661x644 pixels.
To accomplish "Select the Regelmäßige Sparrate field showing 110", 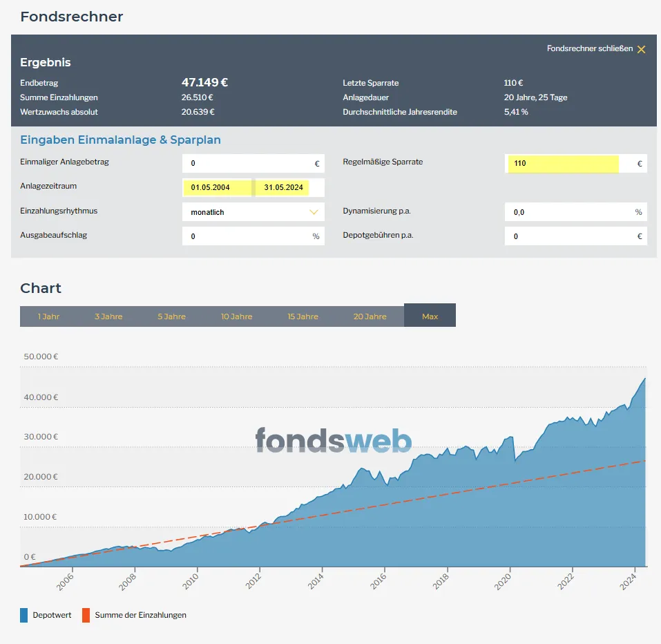I will pos(562,164).
